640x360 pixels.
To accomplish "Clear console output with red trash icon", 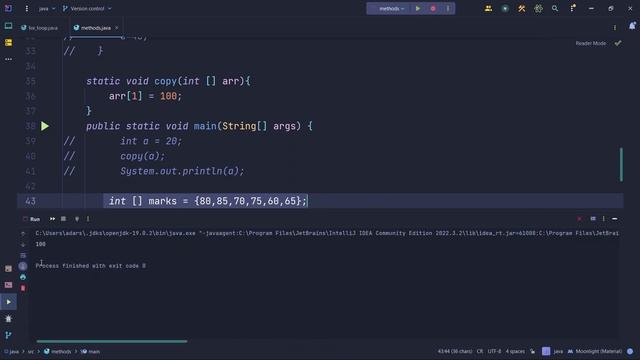I will [x=23, y=288].
